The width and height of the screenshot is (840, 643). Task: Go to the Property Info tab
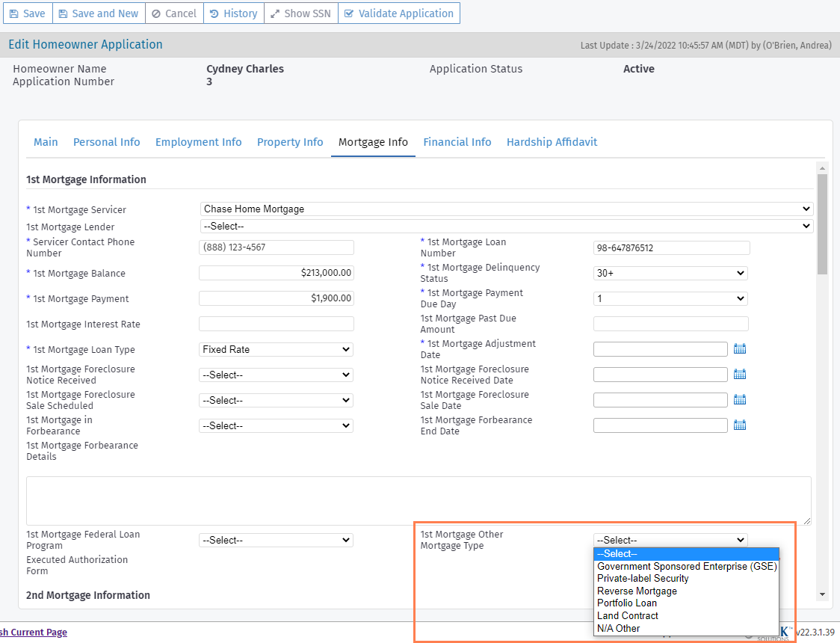(290, 142)
